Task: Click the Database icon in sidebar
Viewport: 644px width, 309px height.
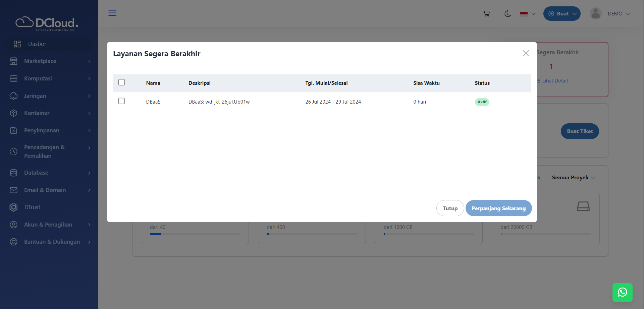Action: pos(14,173)
